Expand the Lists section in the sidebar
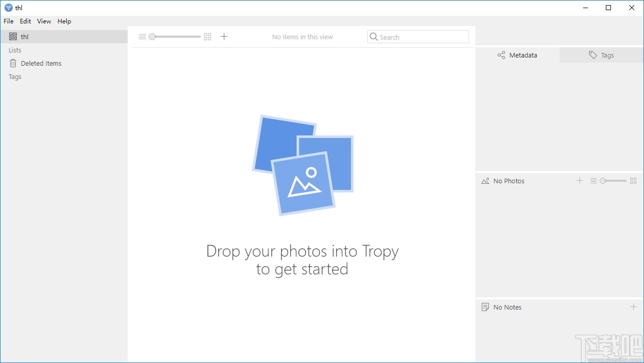Screen dimensions: 644x363 coord(14,50)
